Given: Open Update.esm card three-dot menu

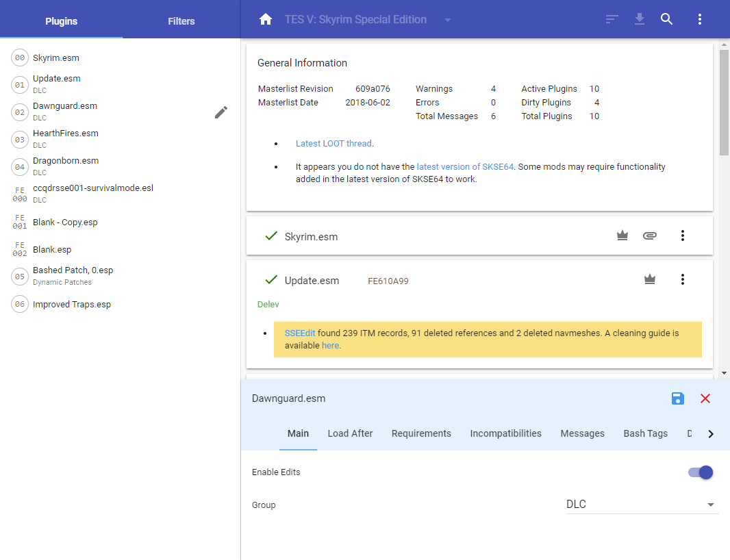Looking at the screenshot, I should click(683, 279).
